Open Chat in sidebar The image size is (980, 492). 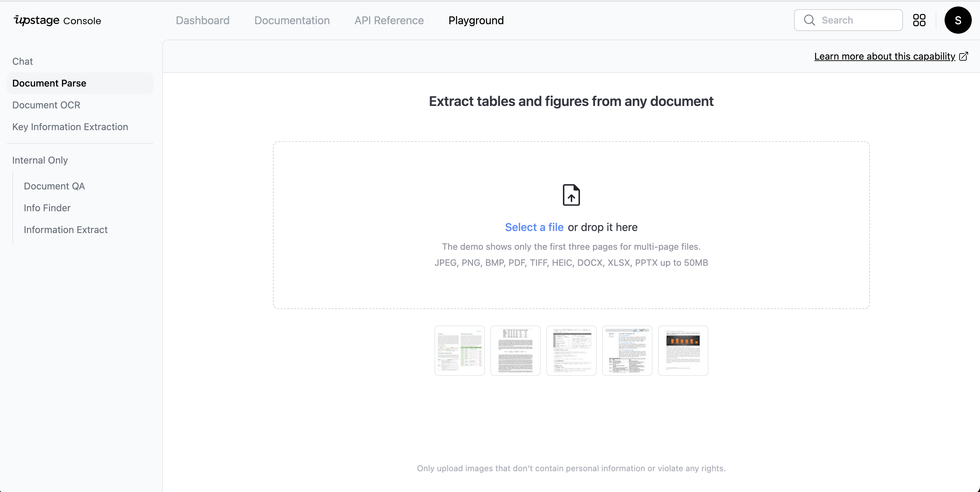pyautogui.click(x=22, y=61)
